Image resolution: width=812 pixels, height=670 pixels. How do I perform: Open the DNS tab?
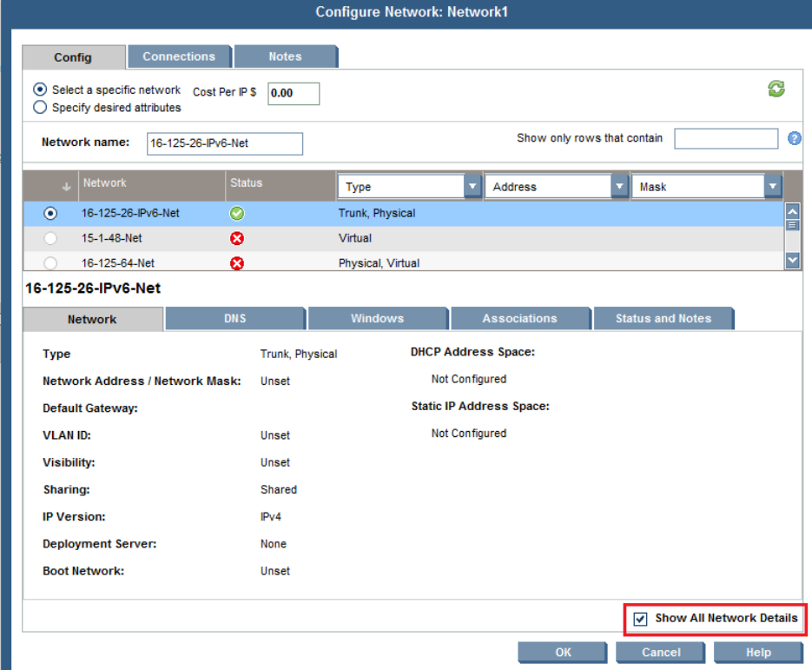(x=234, y=318)
